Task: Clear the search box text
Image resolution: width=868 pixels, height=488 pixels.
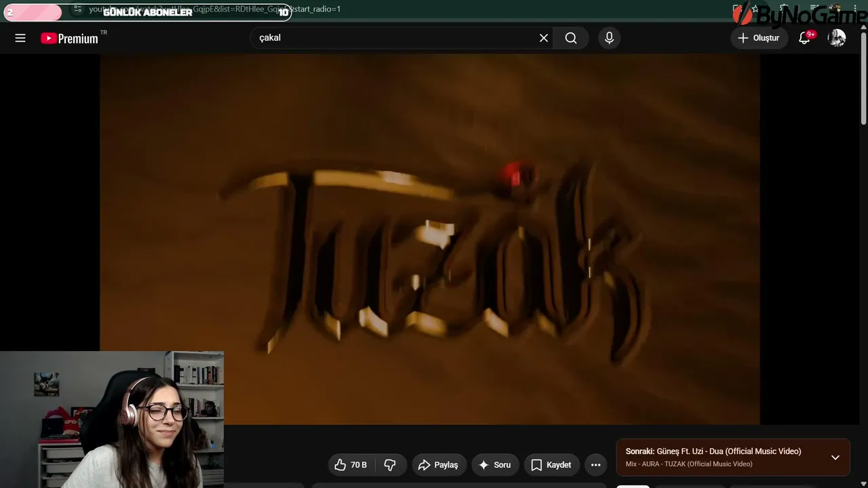Action: tap(544, 38)
